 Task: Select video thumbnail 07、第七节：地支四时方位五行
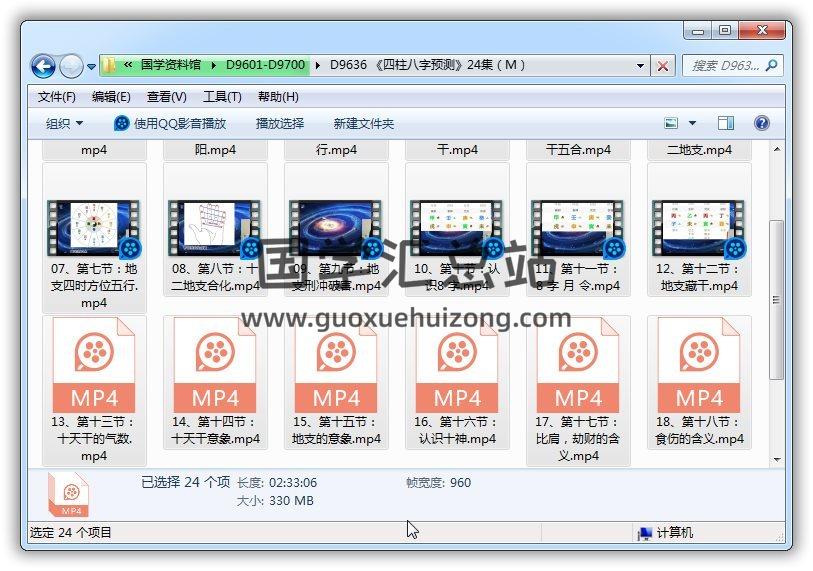point(93,229)
